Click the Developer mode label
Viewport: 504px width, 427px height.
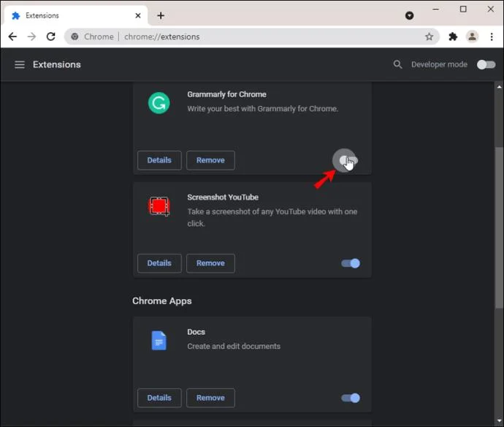[439, 64]
